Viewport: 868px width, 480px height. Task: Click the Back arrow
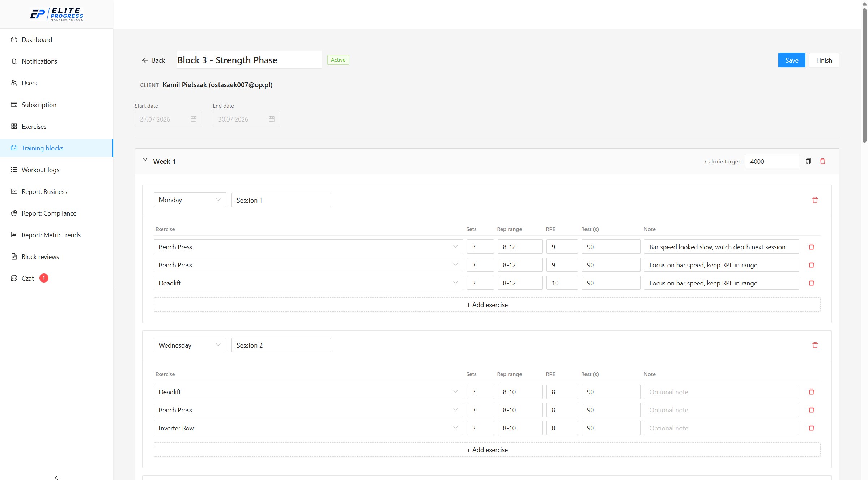153,60
